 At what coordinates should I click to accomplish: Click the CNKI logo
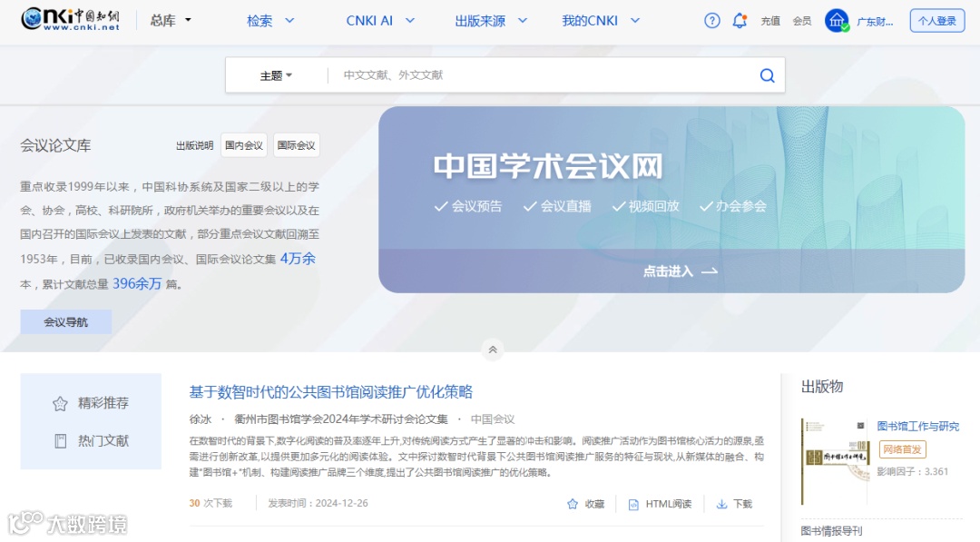pyautogui.click(x=70, y=19)
